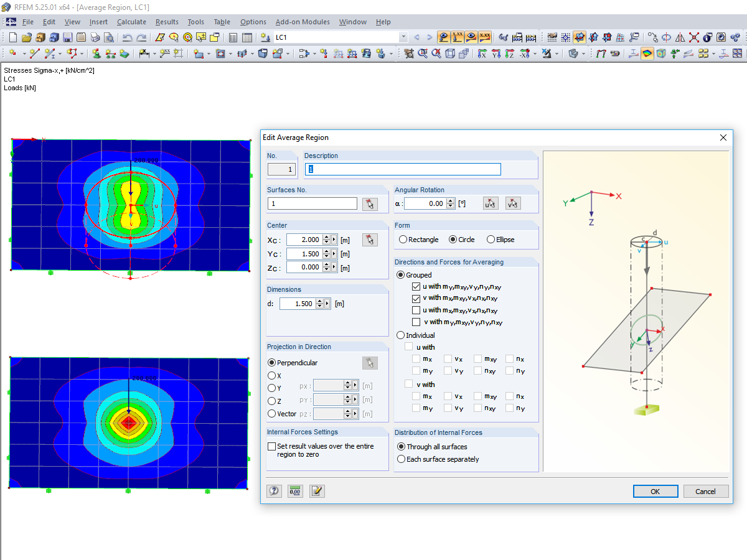
Task: Select the Undo toolbar icon
Action: pyautogui.click(x=129, y=37)
